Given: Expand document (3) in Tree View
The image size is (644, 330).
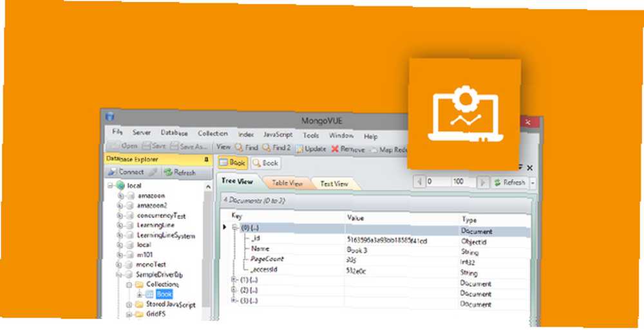Looking at the screenshot, I should [234, 300].
